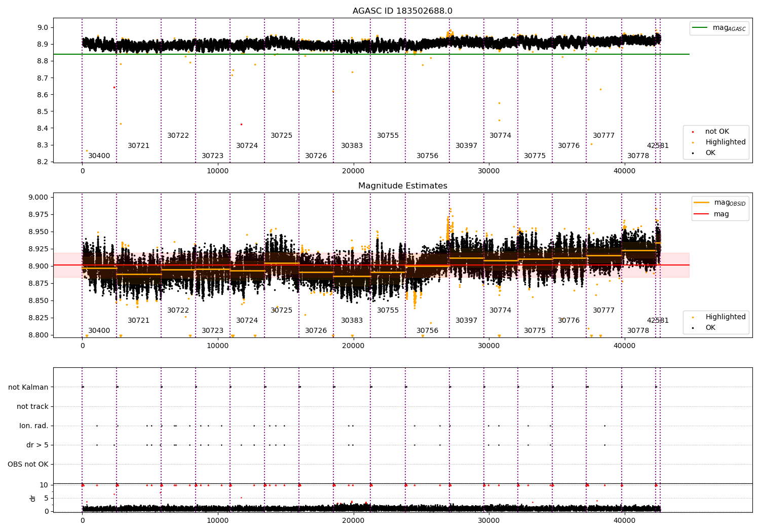This screenshot has height=532, width=760.
Task: Click obsid label 30776 in Magnitude Estimates plot
Action: (x=568, y=321)
